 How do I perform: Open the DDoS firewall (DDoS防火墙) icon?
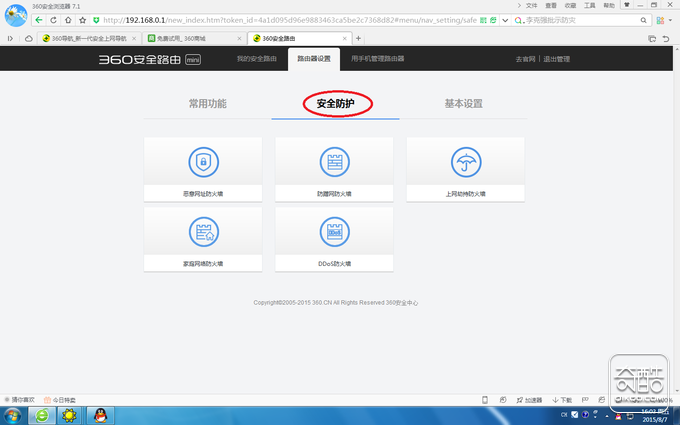pyautogui.click(x=334, y=232)
